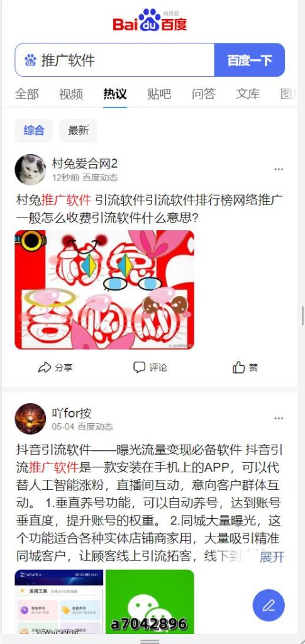Open the 吖for按 username link
The image size is (305, 644).
coord(72,413)
